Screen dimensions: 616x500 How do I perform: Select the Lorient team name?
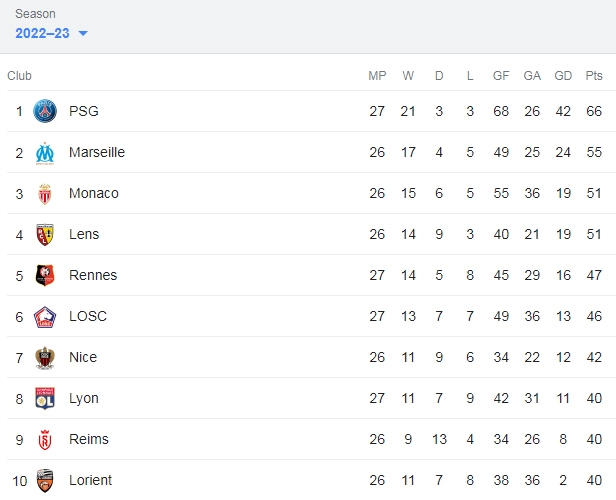pyautogui.click(x=90, y=480)
